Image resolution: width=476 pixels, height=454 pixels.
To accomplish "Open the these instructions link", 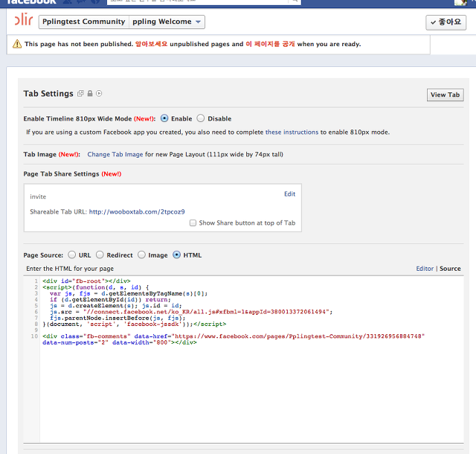I will pos(292,132).
